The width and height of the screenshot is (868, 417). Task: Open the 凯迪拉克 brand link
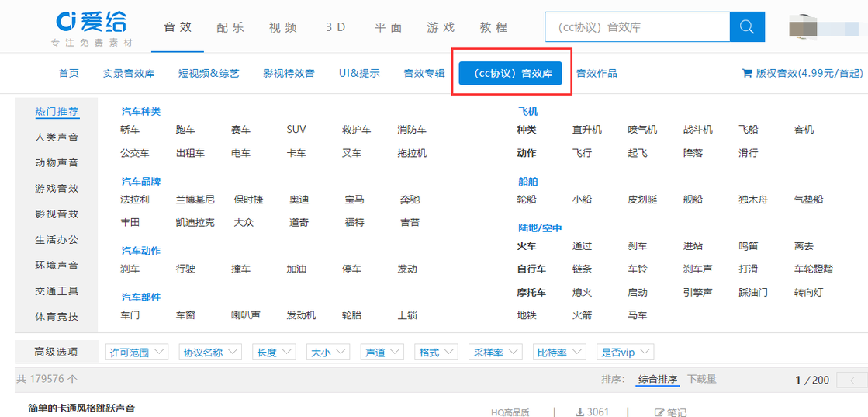point(195,223)
